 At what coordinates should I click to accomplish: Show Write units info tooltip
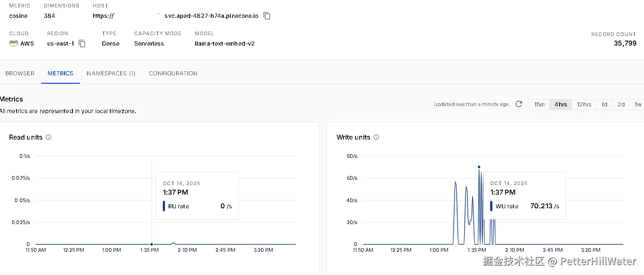pyautogui.click(x=376, y=137)
